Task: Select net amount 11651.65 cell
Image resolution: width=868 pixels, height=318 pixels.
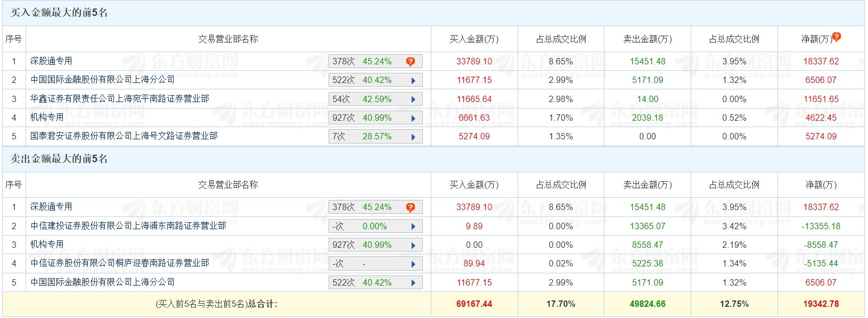Action: click(x=821, y=99)
